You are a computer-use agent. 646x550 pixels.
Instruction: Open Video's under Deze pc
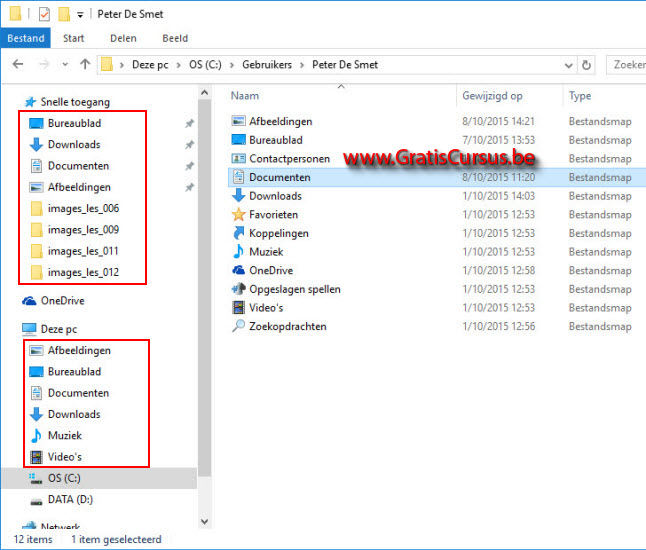(65, 457)
